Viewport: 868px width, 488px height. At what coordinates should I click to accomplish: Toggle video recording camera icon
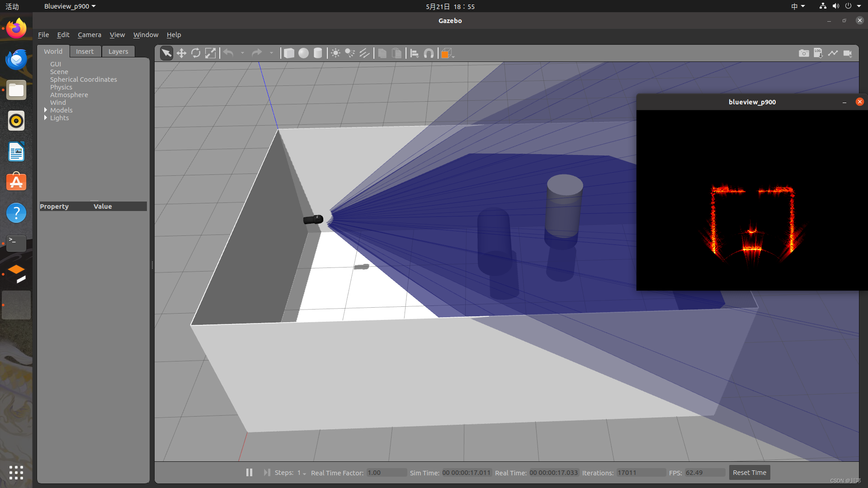(x=848, y=53)
